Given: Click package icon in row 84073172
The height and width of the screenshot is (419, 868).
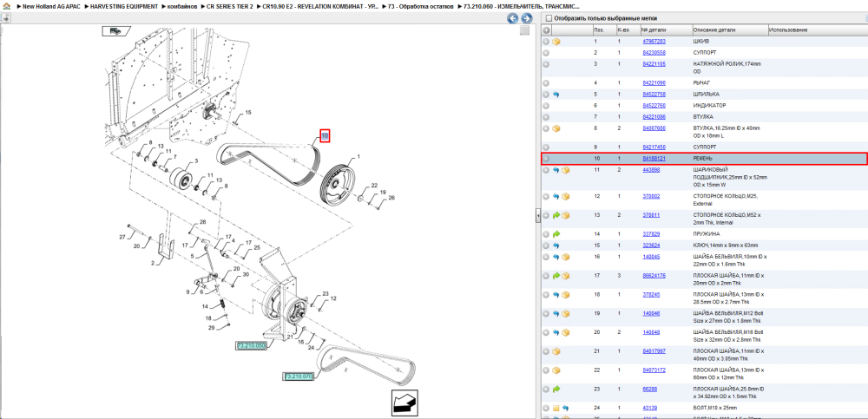Looking at the screenshot, I should (556, 370).
